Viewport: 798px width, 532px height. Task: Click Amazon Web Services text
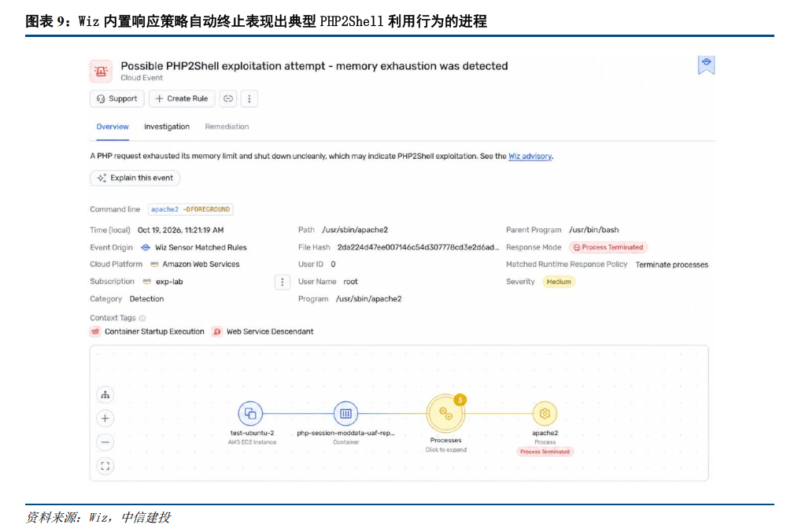click(201, 264)
